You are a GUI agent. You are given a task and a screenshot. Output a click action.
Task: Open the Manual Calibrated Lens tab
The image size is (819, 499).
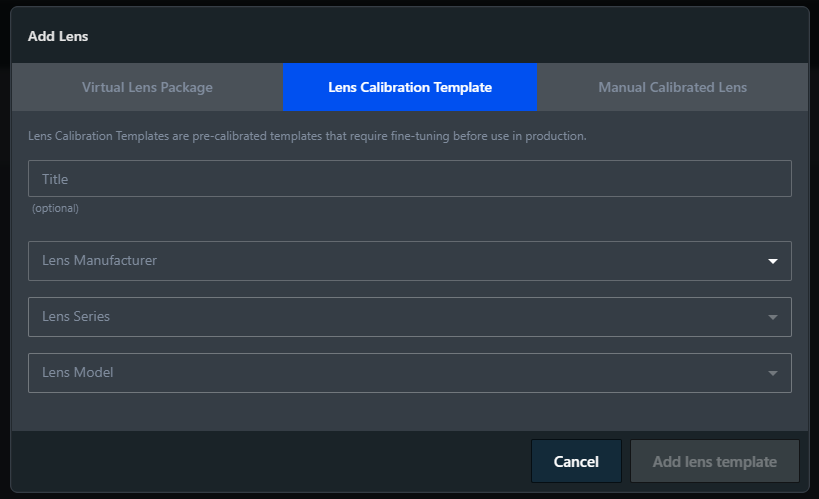click(672, 87)
